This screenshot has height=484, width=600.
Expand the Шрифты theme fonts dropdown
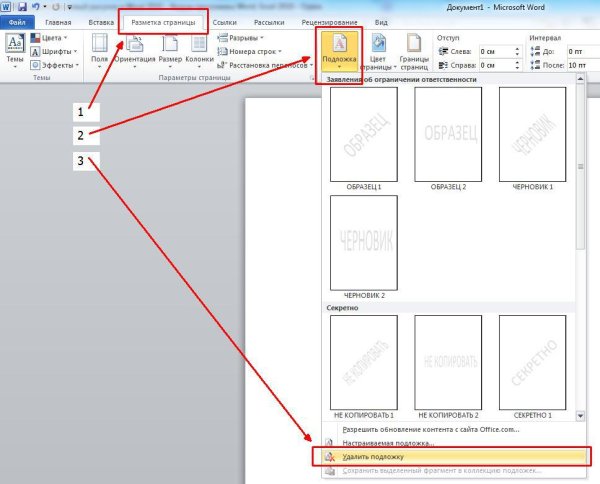point(58,51)
